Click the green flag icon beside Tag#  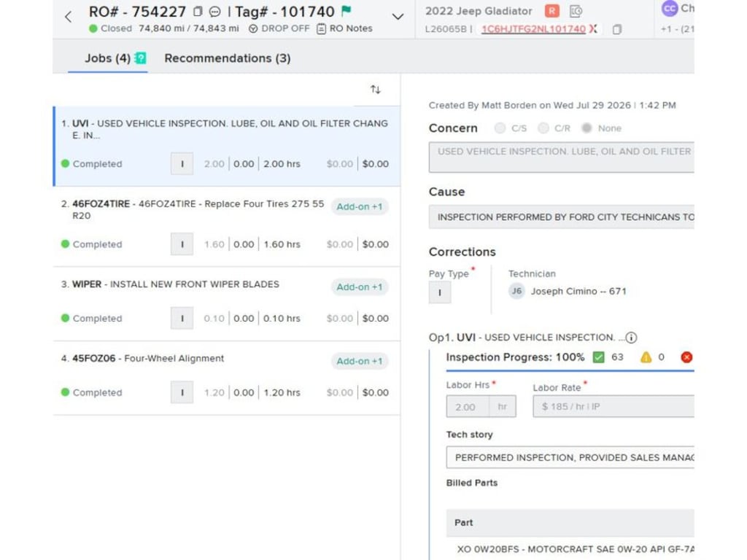pos(347,10)
